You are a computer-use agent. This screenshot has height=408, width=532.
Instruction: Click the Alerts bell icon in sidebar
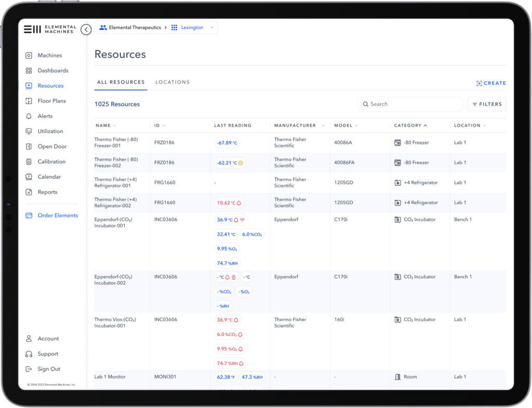point(29,116)
